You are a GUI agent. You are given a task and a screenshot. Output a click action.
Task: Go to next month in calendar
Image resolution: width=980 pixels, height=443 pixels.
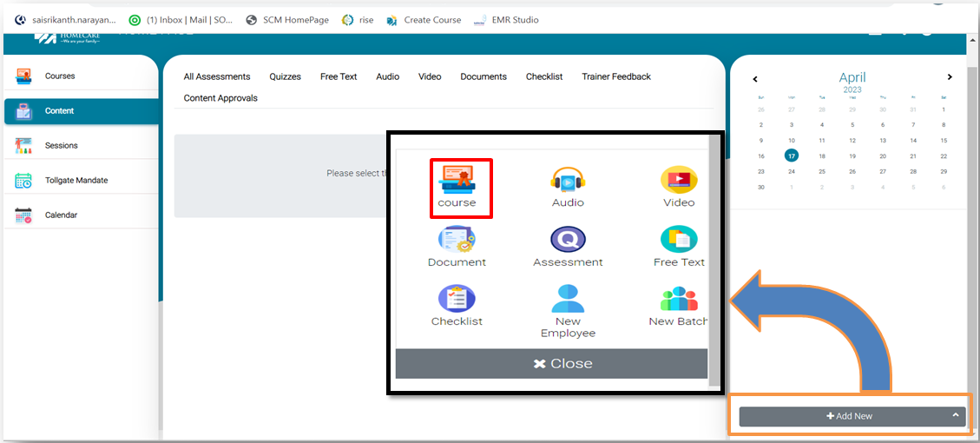[950, 78]
